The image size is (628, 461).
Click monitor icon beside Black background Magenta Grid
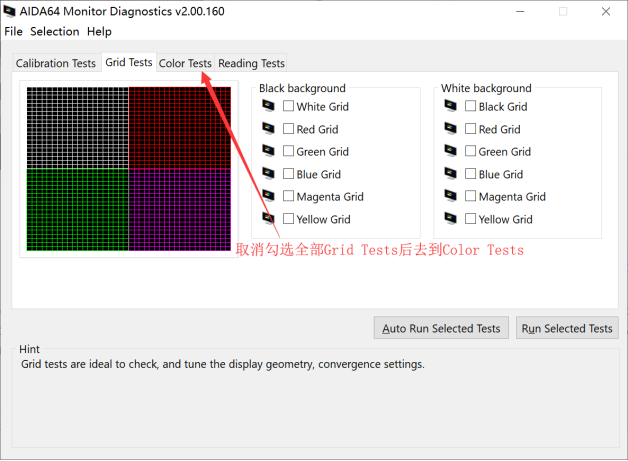pyautogui.click(x=268, y=196)
